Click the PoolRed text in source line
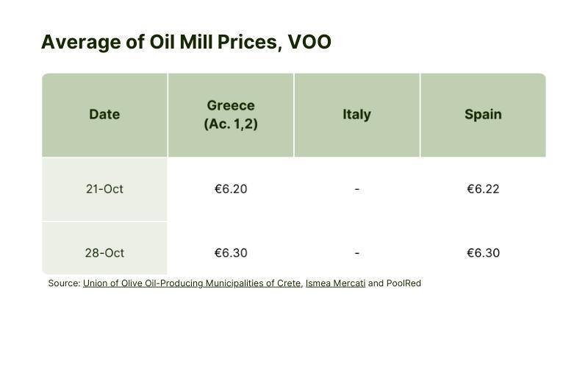 (404, 283)
